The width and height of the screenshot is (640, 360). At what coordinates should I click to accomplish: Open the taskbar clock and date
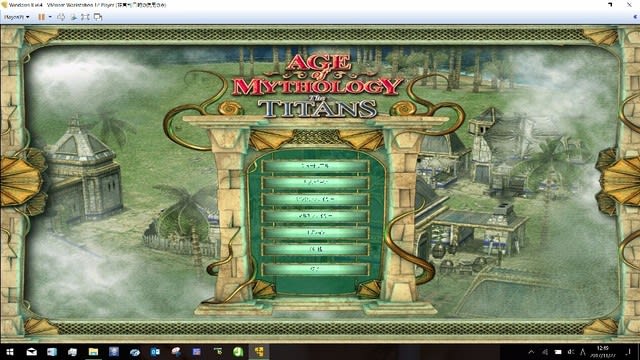tap(602, 352)
